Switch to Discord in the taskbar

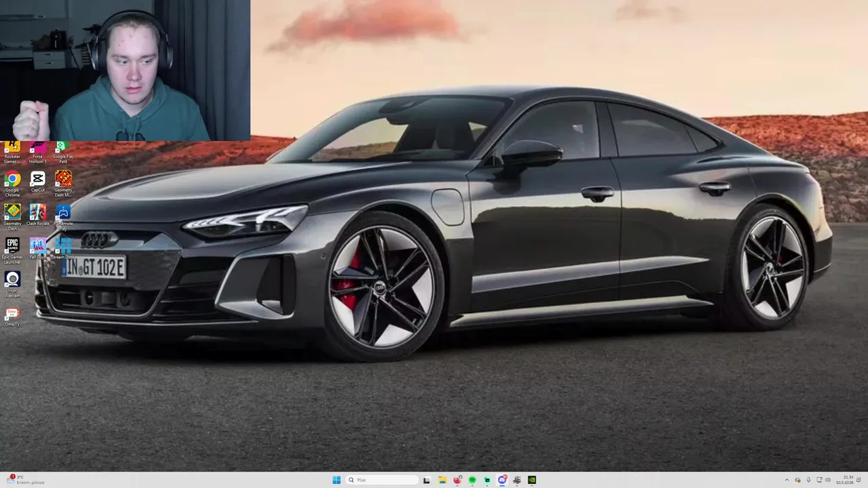(x=502, y=480)
